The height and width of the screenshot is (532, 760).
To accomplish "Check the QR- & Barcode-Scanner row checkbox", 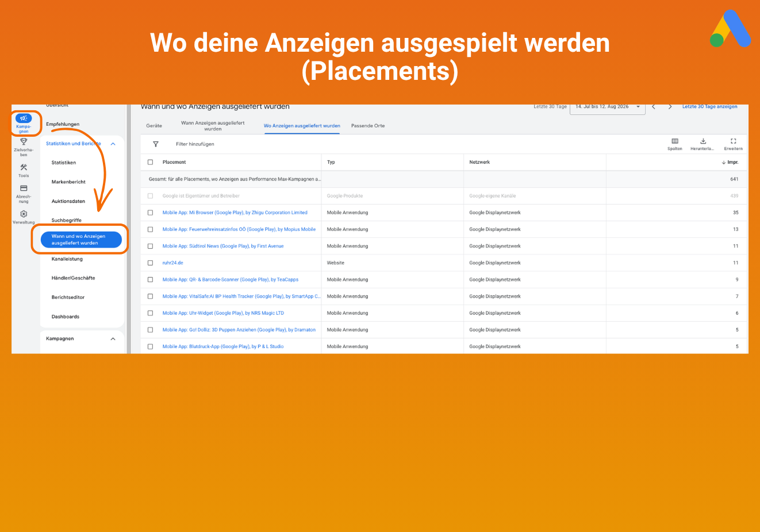I will click(x=151, y=280).
